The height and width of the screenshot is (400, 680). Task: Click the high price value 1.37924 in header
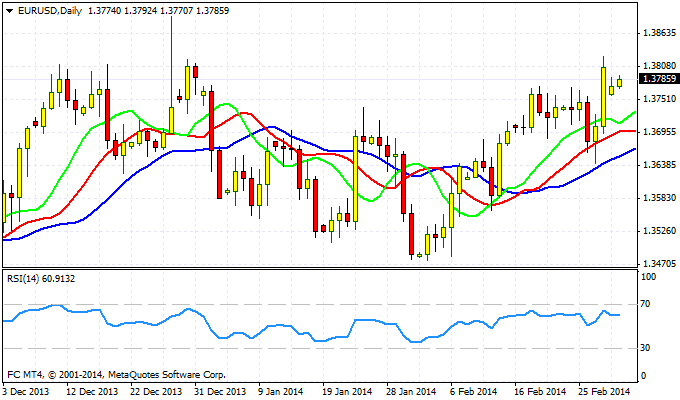click(141, 11)
